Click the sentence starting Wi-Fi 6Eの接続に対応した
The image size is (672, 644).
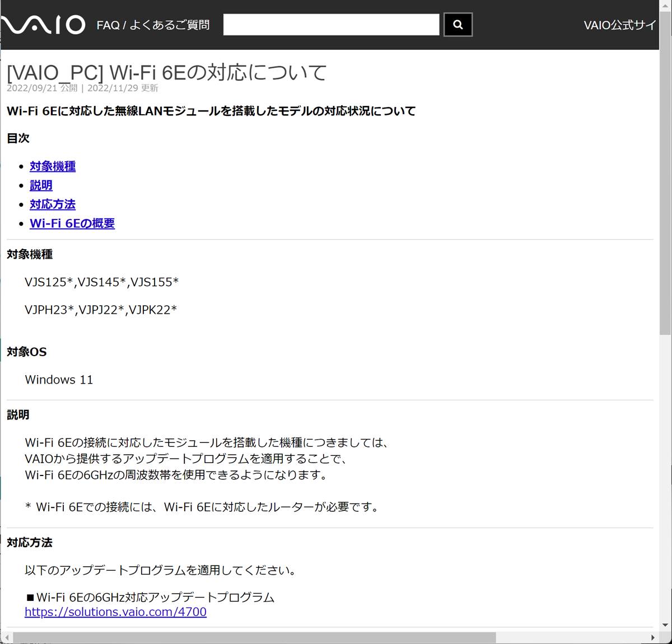click(x=207, y=443)
